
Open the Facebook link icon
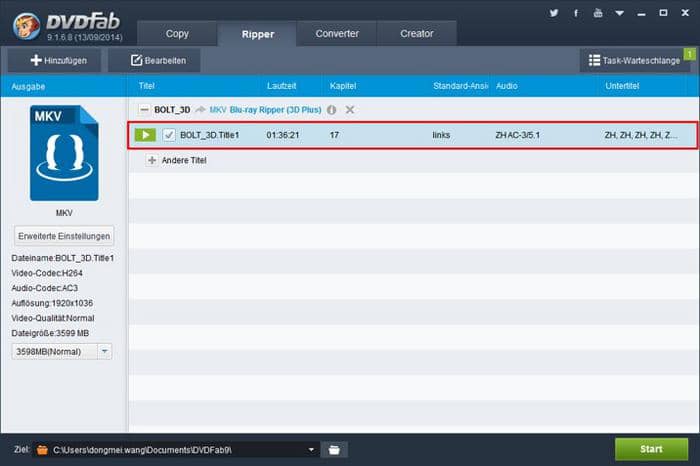[x=576, y=13]
